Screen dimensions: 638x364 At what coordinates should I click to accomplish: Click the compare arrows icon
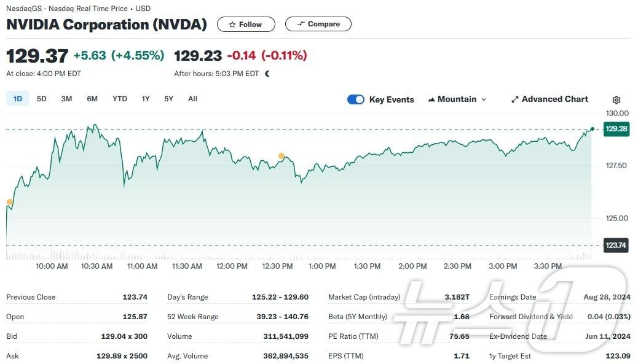coord(301,24)
